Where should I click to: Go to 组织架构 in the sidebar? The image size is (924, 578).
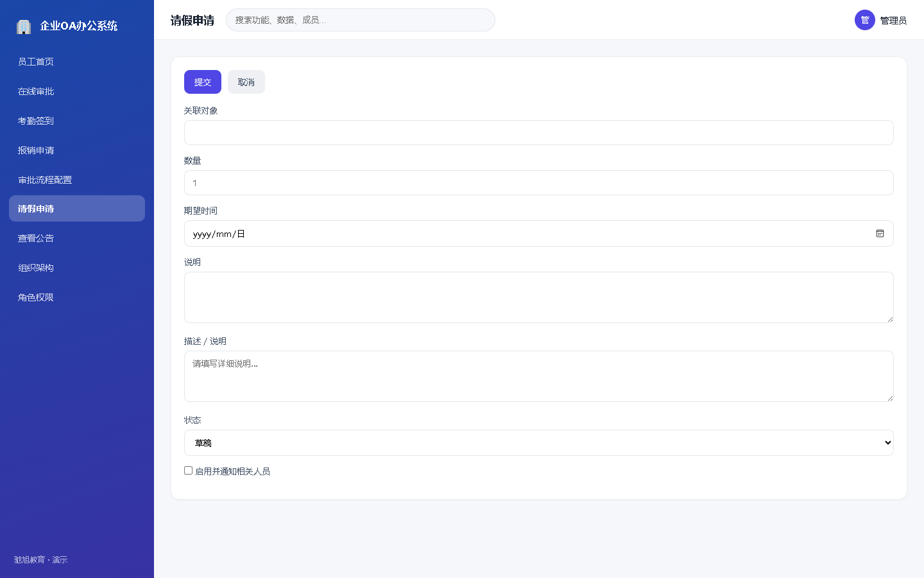pyautogui.click(x=77, y=268)
